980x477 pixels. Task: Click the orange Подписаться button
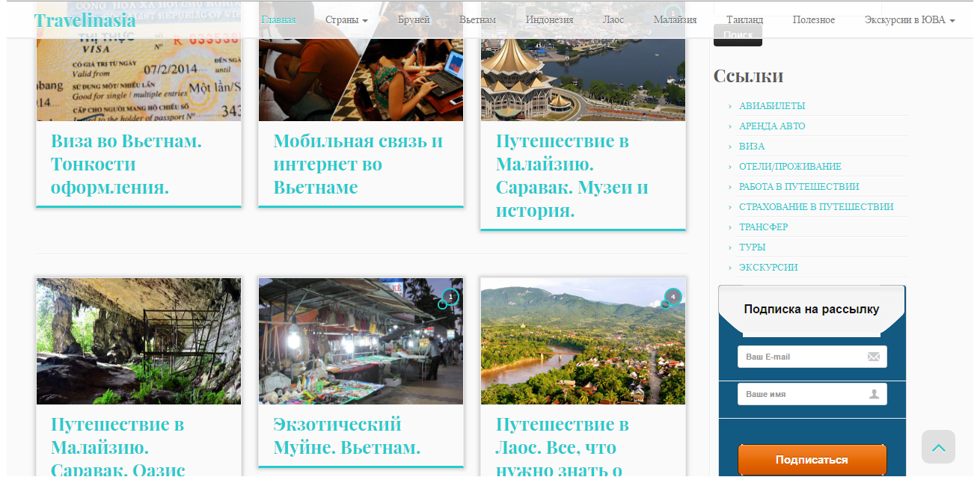(812, 460)
